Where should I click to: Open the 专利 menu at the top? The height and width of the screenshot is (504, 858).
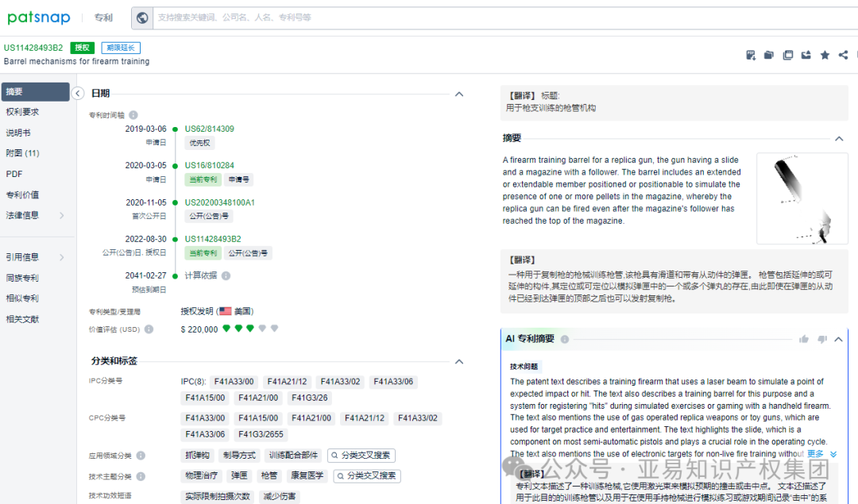pos(103,17)
